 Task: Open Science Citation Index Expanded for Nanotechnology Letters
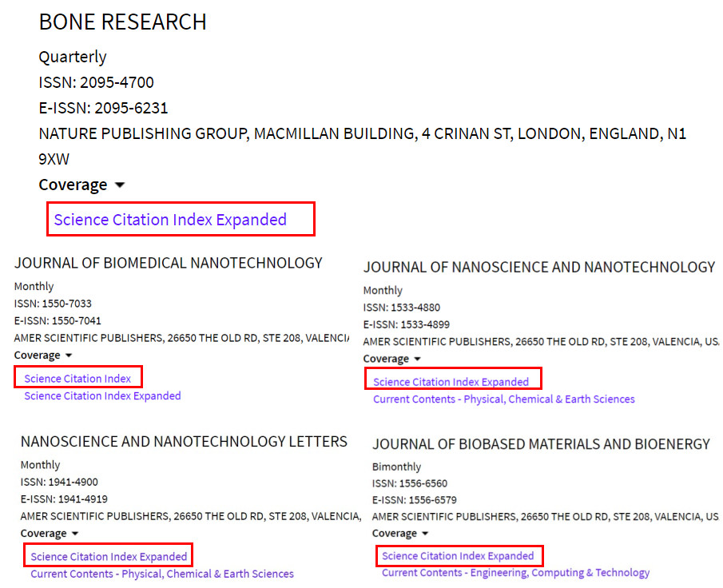point(109,557)
